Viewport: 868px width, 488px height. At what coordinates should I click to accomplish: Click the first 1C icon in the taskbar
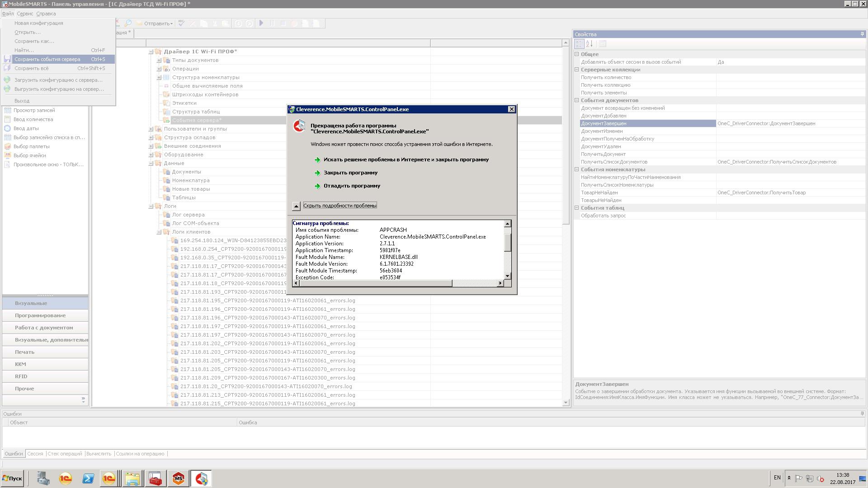tap(66, 479)
